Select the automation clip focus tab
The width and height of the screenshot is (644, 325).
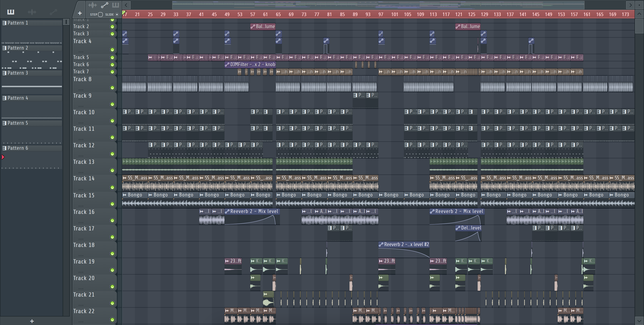[104, 5]
